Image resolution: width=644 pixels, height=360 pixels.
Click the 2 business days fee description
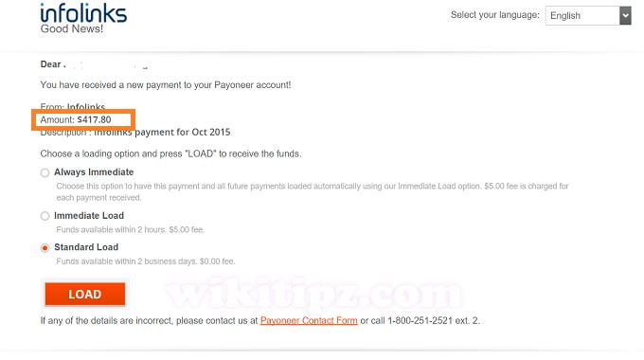point(146,261)
